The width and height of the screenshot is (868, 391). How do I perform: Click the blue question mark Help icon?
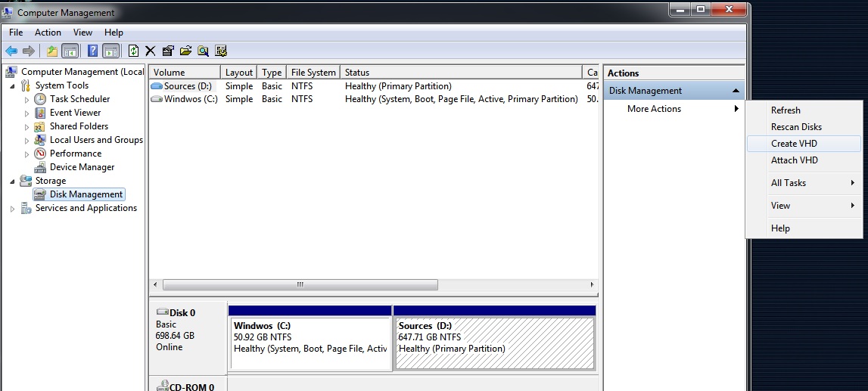[93, 51]
